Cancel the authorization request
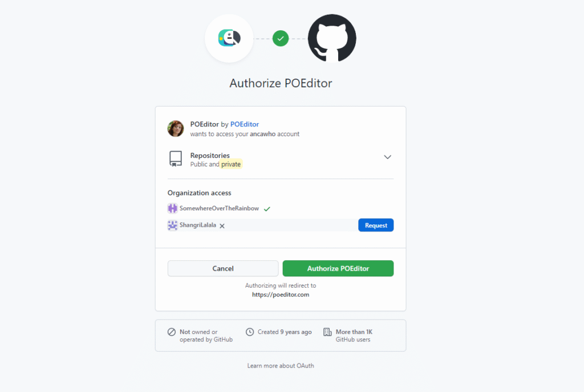Viewport: 584px width, 392px height. tap(223, 268)
